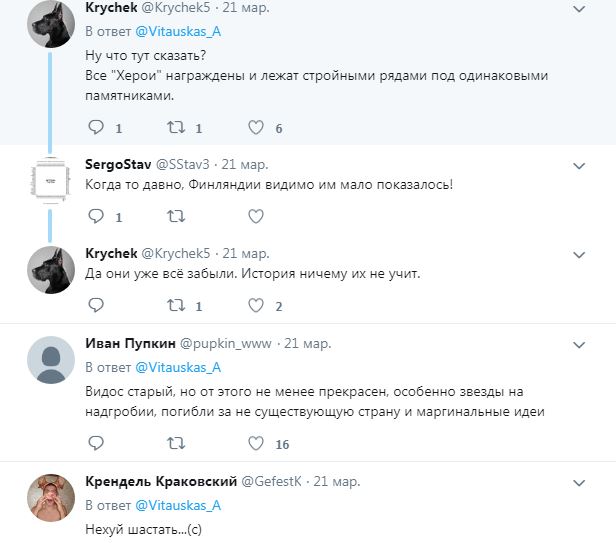Click Иван Пупкин's default gray avatar
This screenshot has width=616, height=543.
point(49,358)
